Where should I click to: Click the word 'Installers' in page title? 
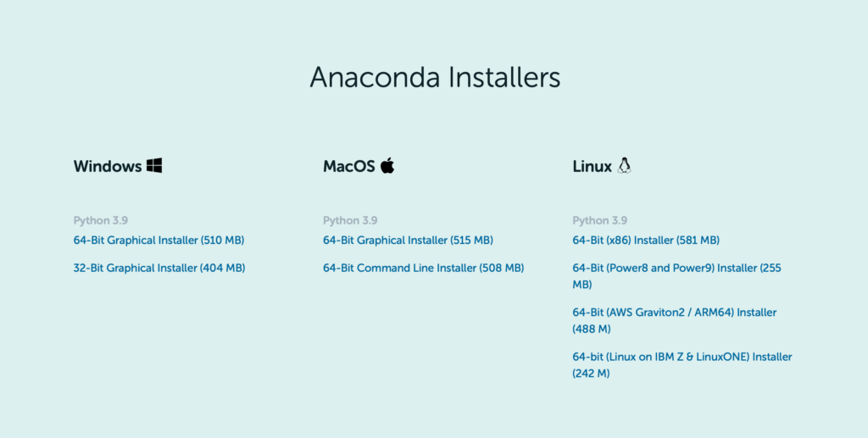pos(504,77)
